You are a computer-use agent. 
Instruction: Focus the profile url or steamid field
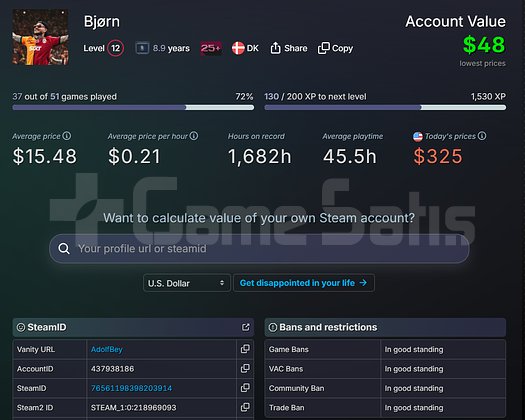pos(259,249)
